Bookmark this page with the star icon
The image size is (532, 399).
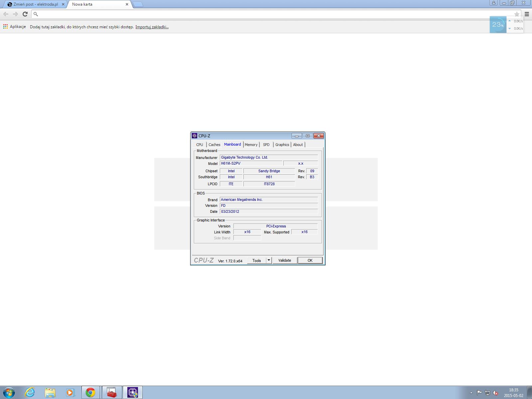click(517, 14)
